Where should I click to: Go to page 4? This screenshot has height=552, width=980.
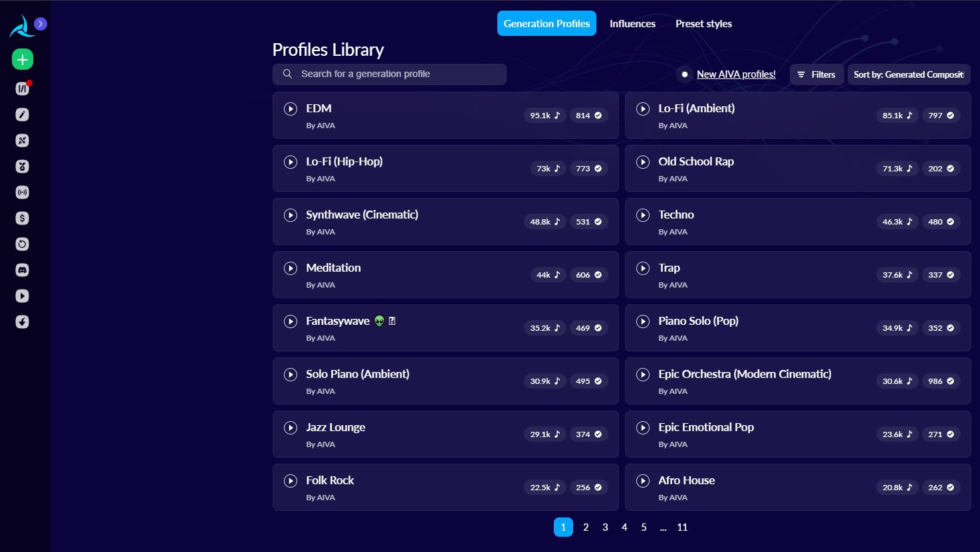624,527
